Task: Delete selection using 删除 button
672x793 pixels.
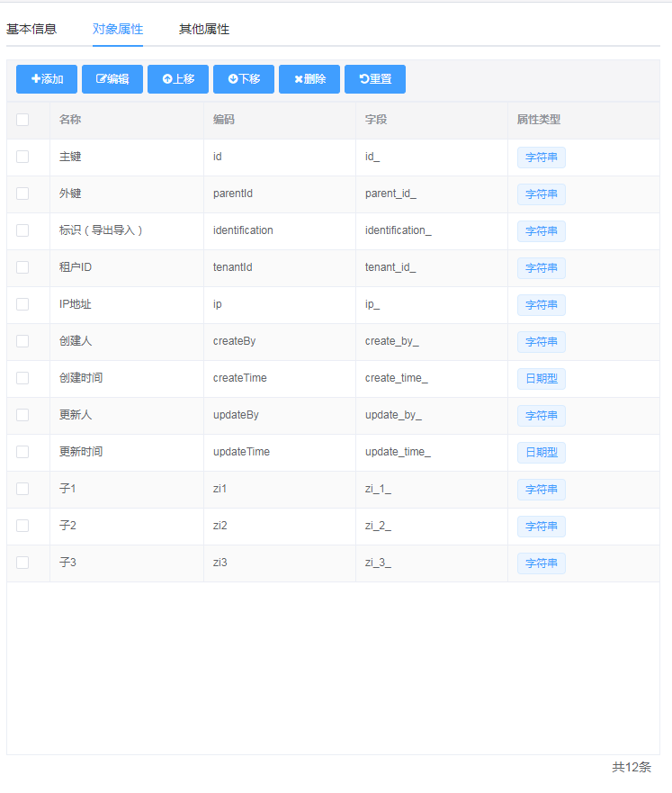Action: 309,79
